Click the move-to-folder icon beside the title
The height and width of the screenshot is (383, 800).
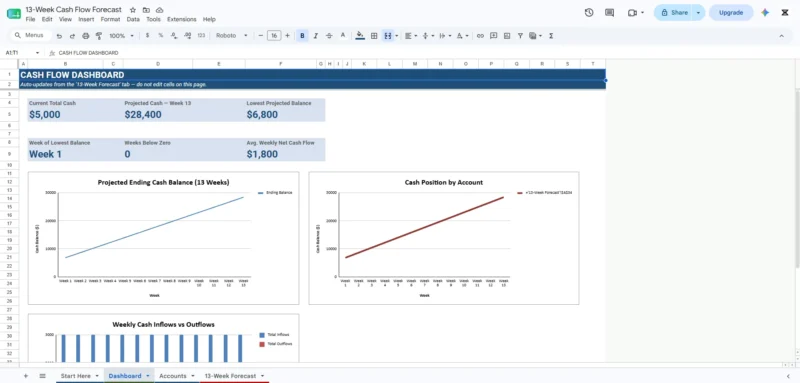tap(146, 10)
